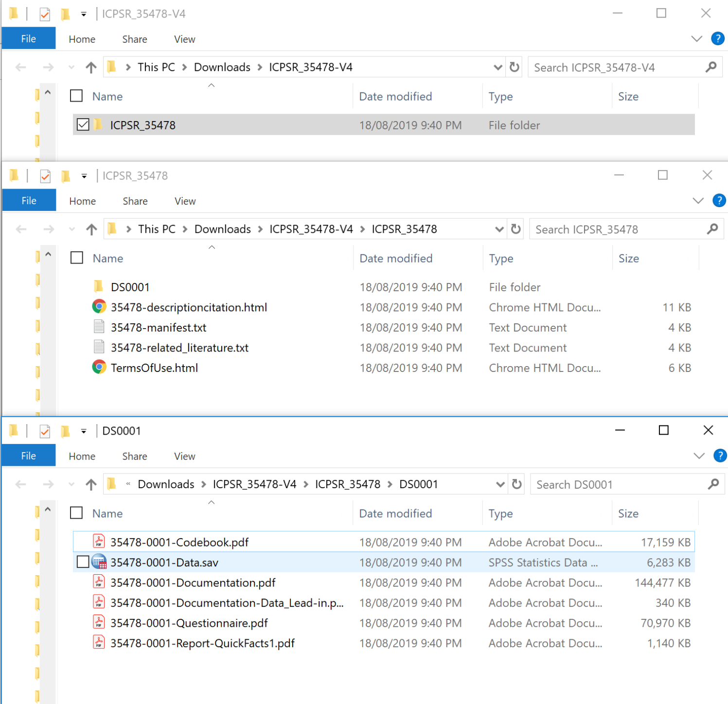Expand the ribbon in DS0001 window
This screenshot has height=704, width=728.
pyautogui.click(x=699, y=456)
